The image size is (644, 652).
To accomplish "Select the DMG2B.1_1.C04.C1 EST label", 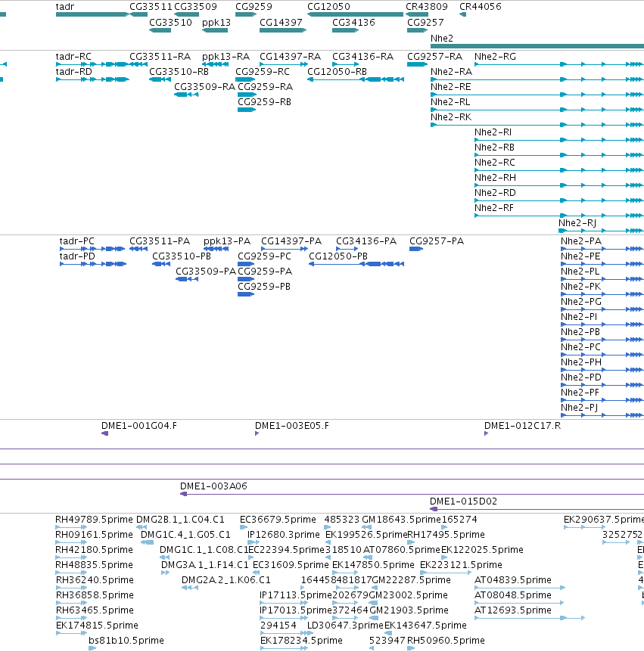I will coord(181,520).
